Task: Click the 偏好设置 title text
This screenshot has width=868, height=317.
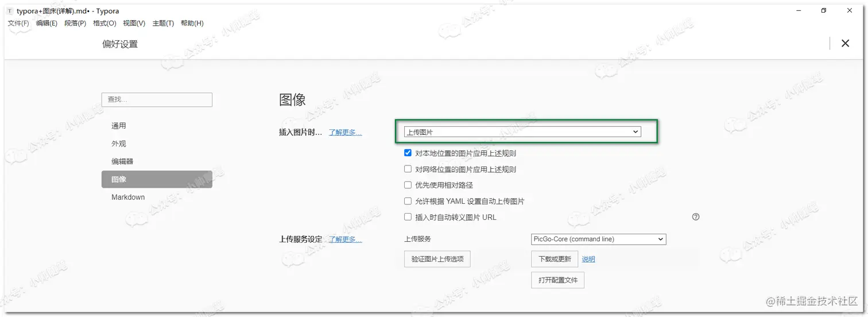Action: tap(120, 44)
